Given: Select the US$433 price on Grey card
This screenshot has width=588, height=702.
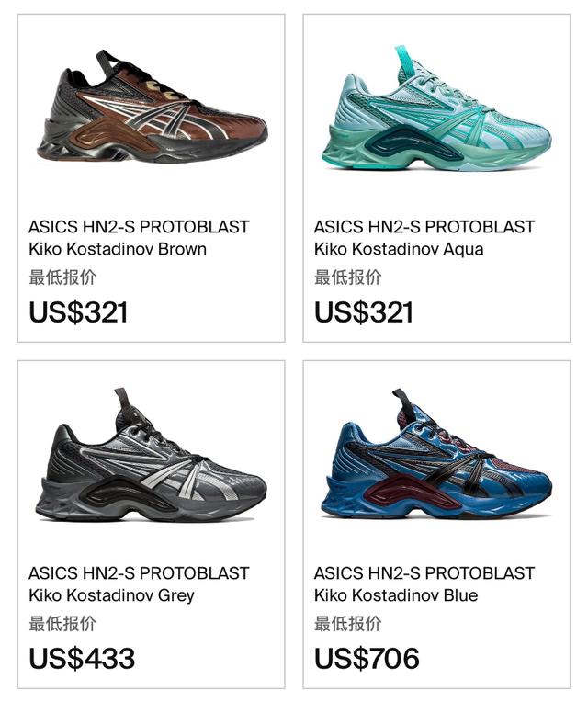Looking at the screenshot, I should click(82, 658).
